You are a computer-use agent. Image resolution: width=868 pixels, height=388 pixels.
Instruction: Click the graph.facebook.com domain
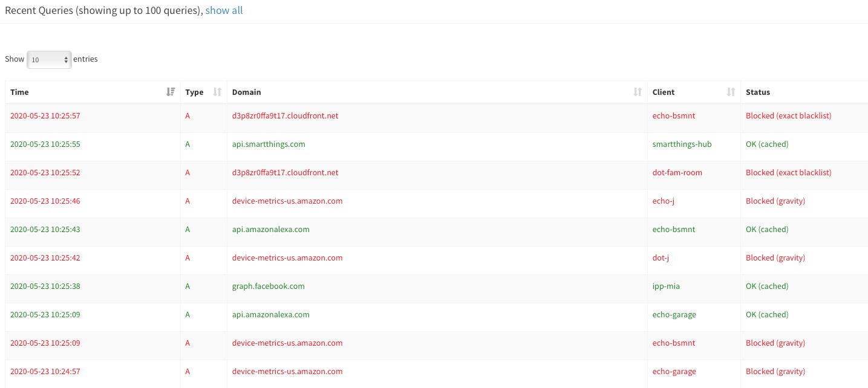(269, 286)
